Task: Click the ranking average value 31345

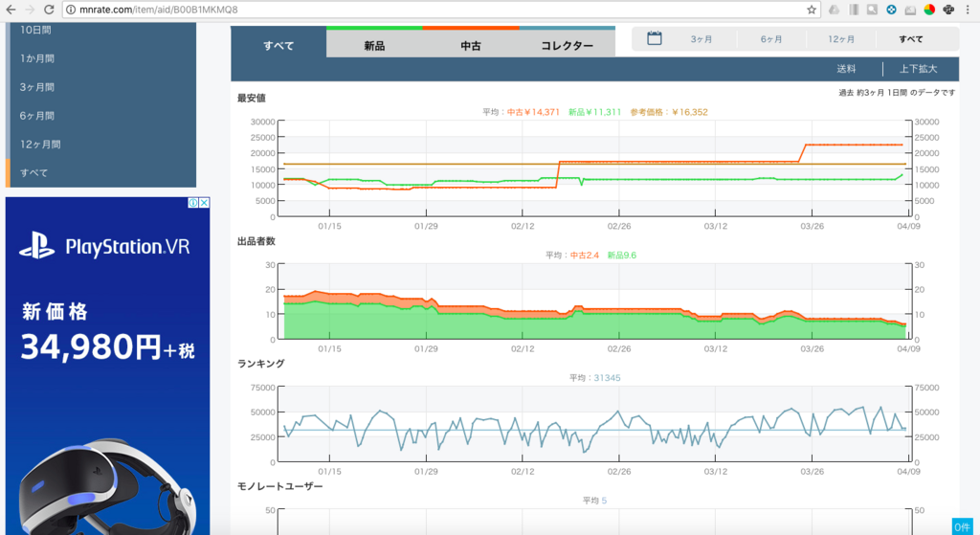Action: click(x=607, y=377)
